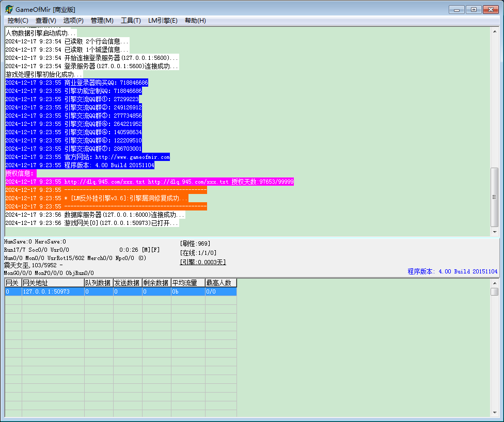Screen dimensions: 504x422
Task: Open the 帮助(H) menu
Action: pos(195,21)
